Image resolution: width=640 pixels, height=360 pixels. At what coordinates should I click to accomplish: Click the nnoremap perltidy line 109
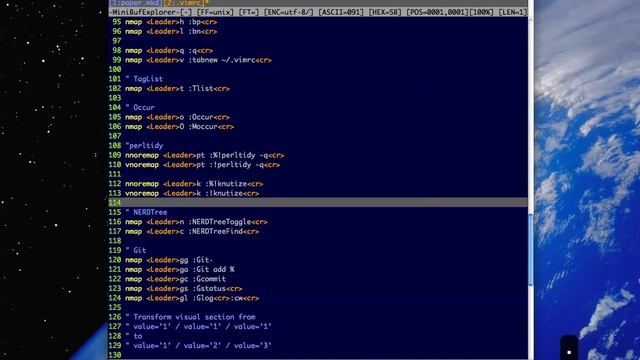pyautogui.click(x=204, y=155)
